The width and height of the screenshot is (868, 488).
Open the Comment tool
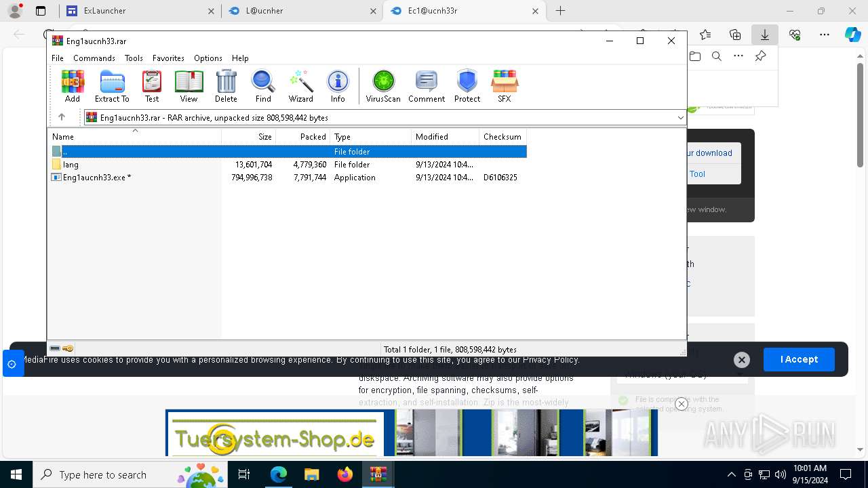[427, 86]
